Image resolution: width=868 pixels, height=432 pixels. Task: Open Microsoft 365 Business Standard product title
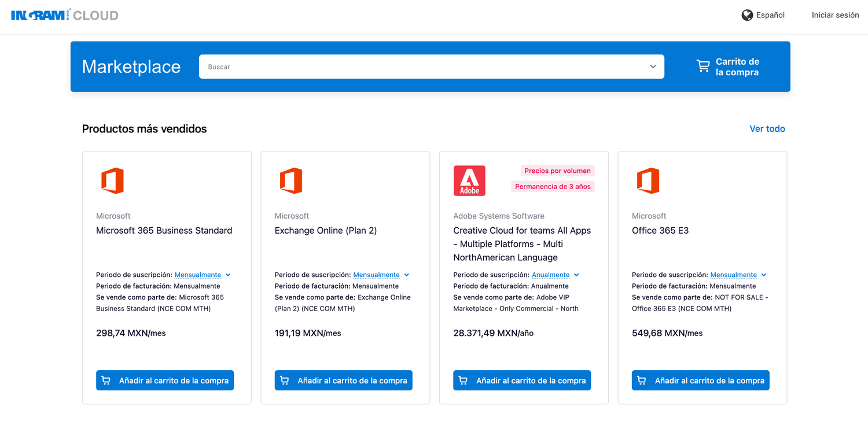click(x=164, y=230)
